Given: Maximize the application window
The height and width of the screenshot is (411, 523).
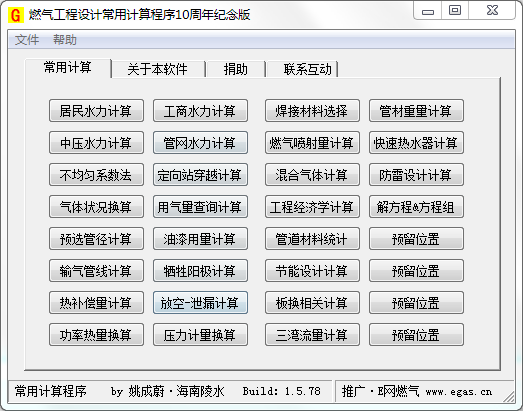Looking at the screenshot, I should pyautogui.click(x=455, y=11).
